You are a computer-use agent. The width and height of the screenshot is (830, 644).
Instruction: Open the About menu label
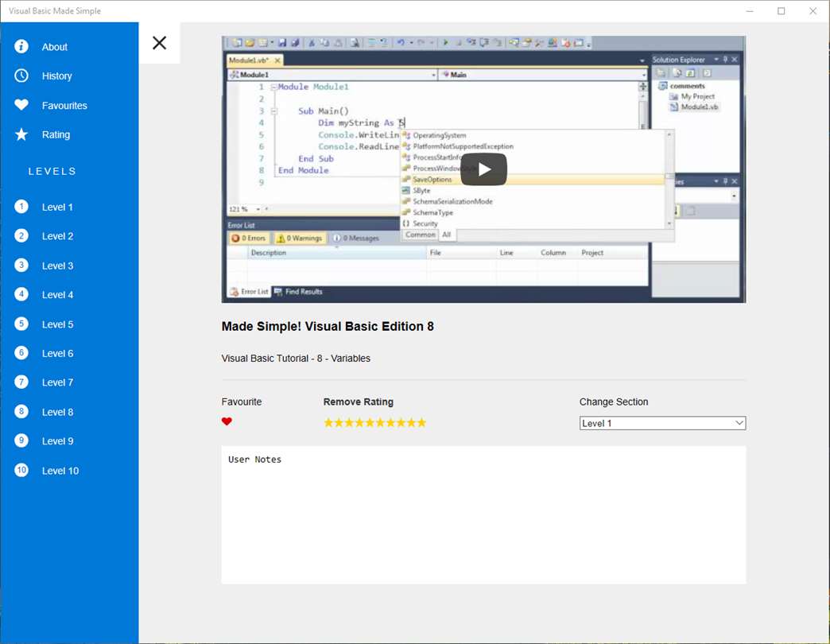(55, 47)
